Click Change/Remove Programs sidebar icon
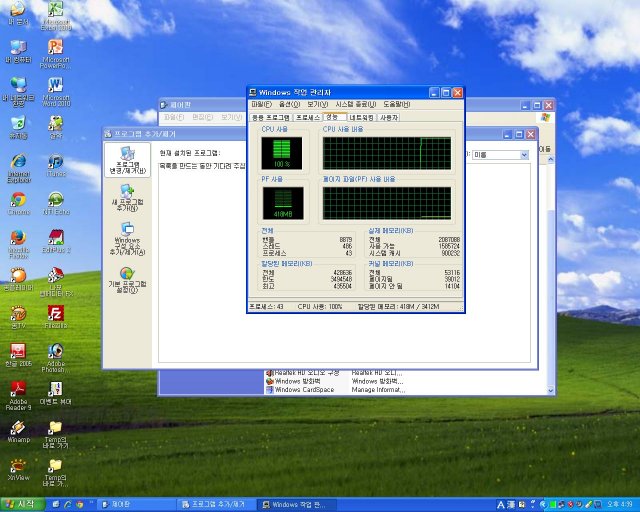This screenshot has height=512, width=640. pyautogui.click(x=127, y=160)
